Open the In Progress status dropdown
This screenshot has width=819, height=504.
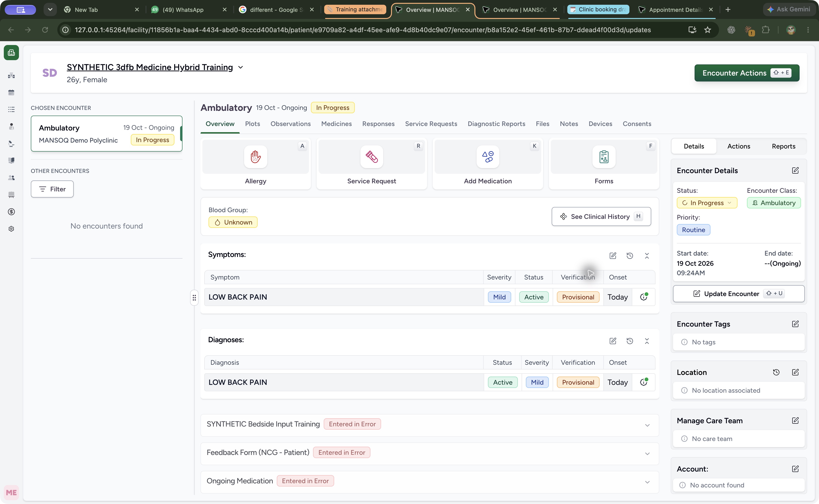707,203
